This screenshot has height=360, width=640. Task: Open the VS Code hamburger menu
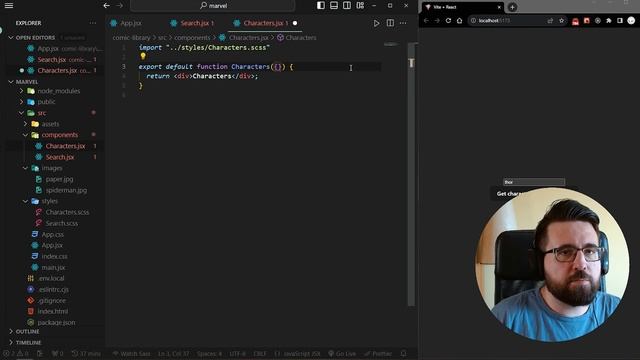(9, 6)
